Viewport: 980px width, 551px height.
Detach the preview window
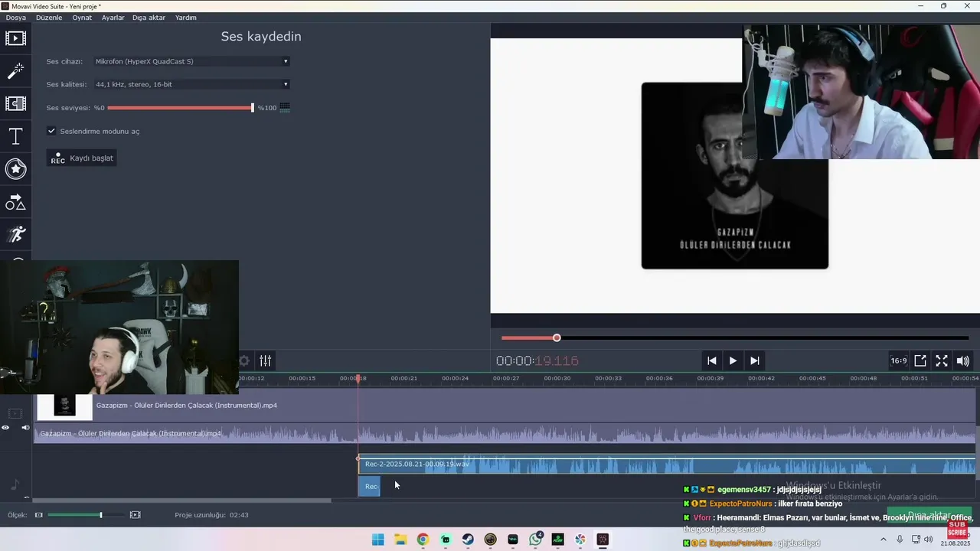point(920,360)
